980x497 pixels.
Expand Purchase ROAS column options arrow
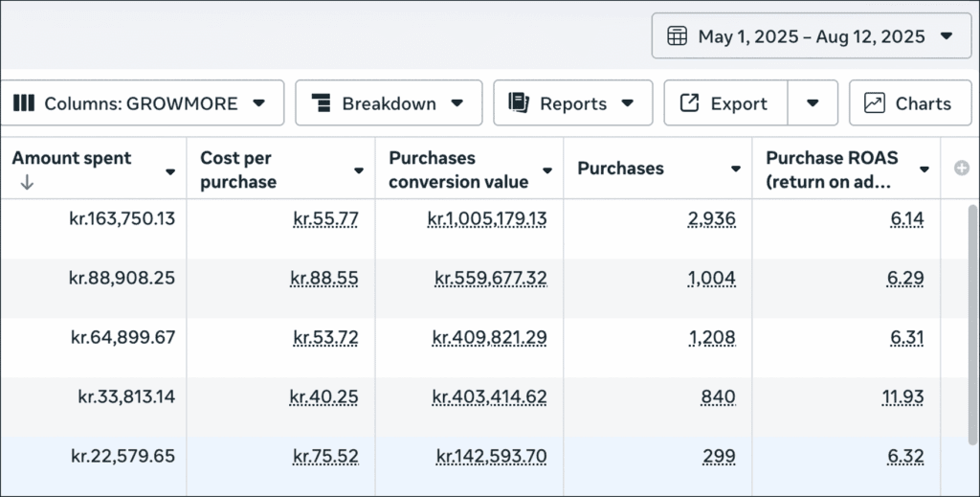click(x=924, y=169)
